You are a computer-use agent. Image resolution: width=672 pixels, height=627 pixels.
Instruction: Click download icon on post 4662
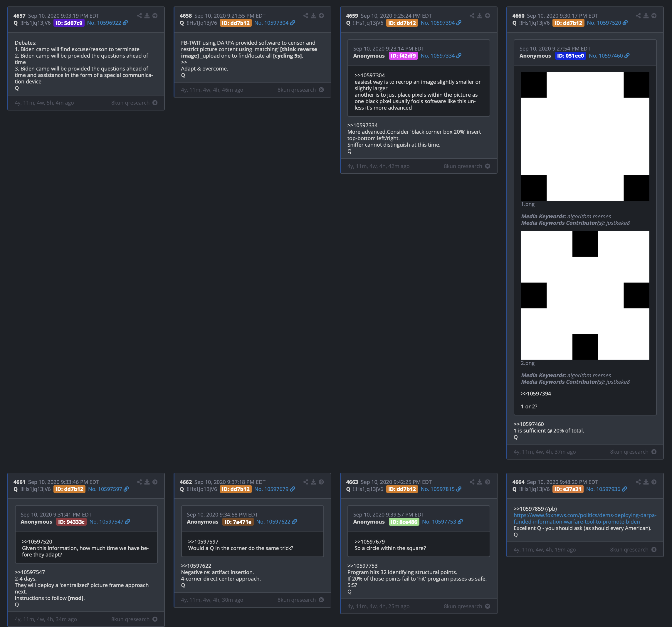coord(313,482)
